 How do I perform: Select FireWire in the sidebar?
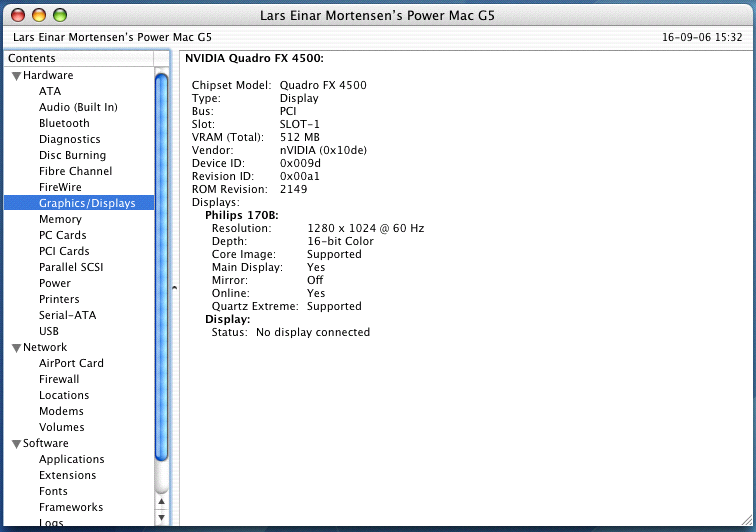pos(60,187)
